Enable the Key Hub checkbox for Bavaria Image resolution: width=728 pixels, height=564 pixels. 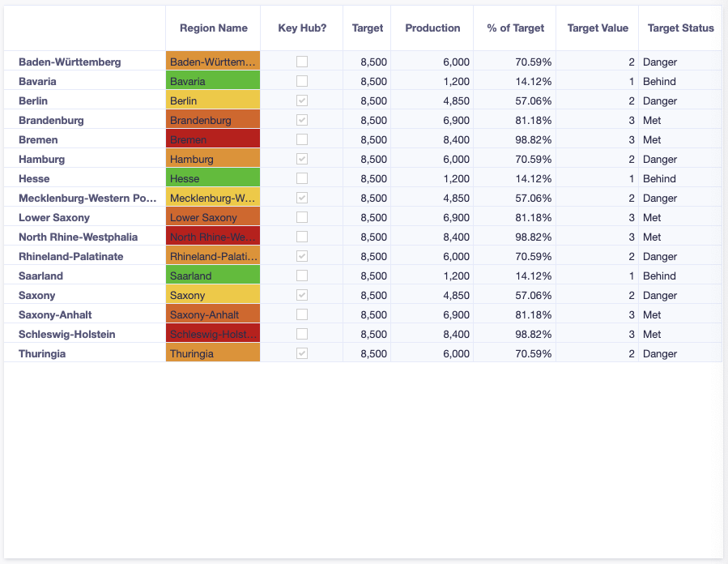pyautogui.click(x=302, y=81)
